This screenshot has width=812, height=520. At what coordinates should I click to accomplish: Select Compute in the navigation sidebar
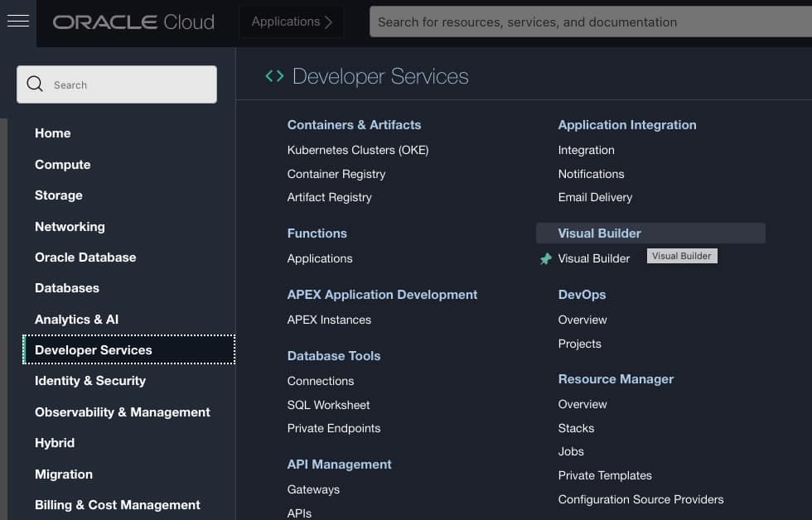[62, 164]
